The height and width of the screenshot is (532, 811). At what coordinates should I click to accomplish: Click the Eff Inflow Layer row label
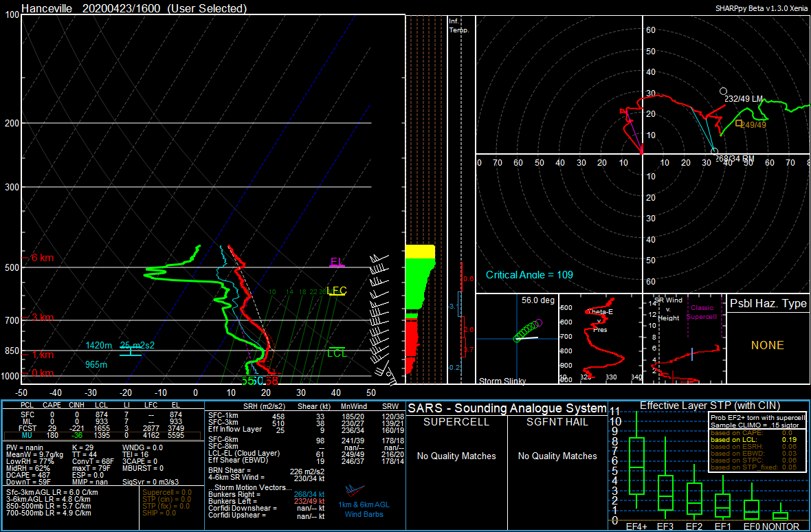click(234, 429)
